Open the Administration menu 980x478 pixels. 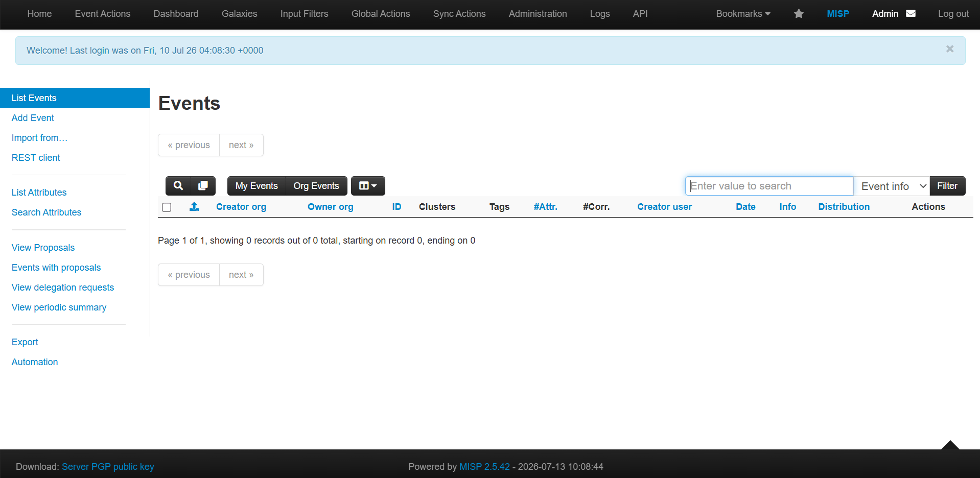click(538, 14)
